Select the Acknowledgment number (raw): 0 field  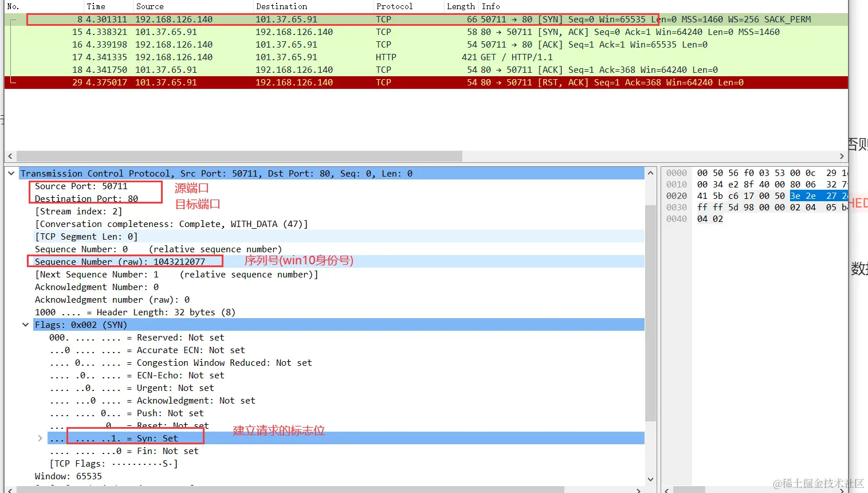[x=112, y=299]
